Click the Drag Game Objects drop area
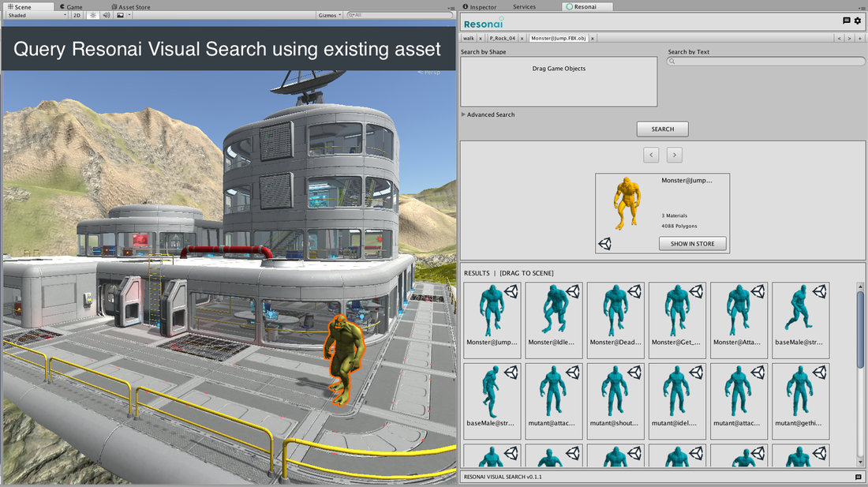The width and height of the screenshot is (868, 487). 559,81
